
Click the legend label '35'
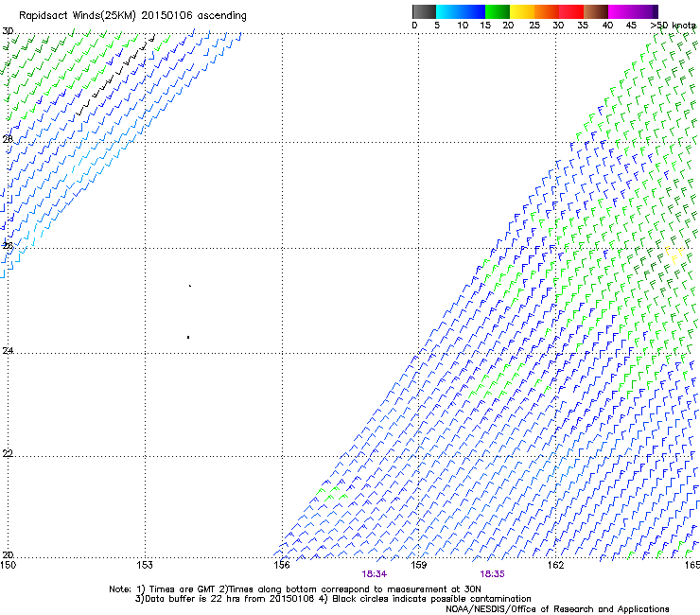click(583, 26)
